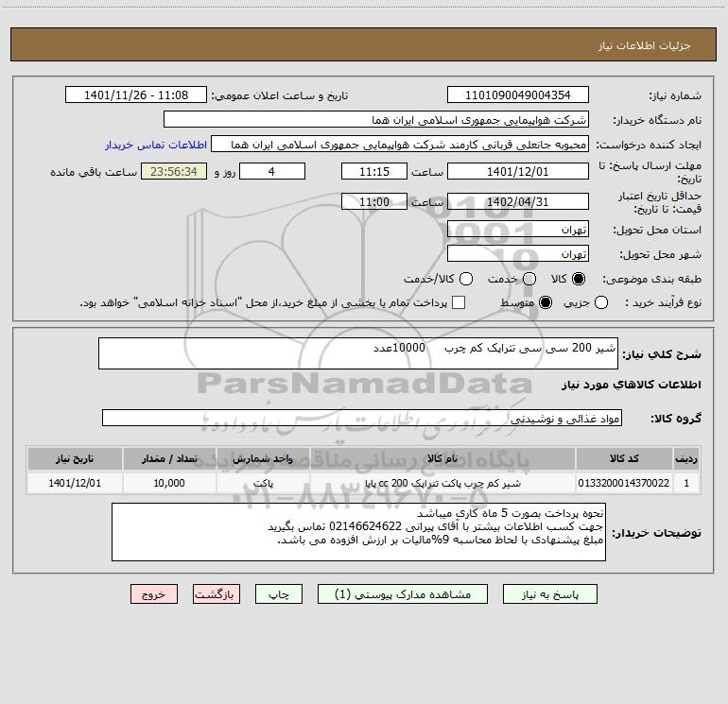Click the نام کالا column header
This screenshot has width=728, height=704.
[x=442, y=459]
